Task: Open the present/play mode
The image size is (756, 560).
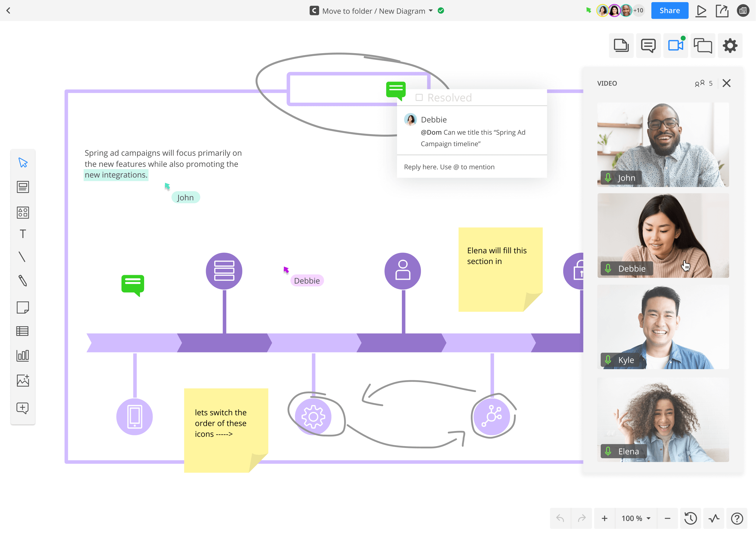Action: tap(701, 11)
